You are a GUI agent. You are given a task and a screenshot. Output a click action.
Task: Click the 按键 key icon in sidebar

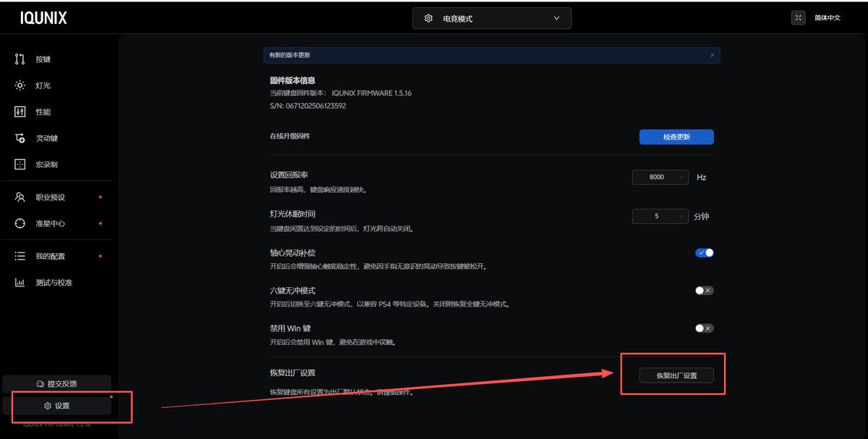[x=20, y=59]
